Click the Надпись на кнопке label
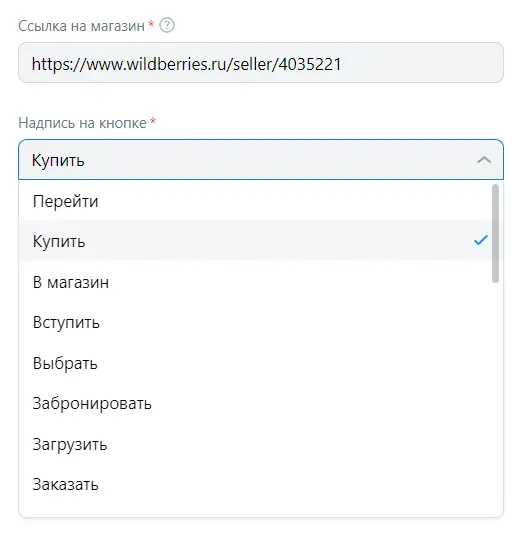 83,123
